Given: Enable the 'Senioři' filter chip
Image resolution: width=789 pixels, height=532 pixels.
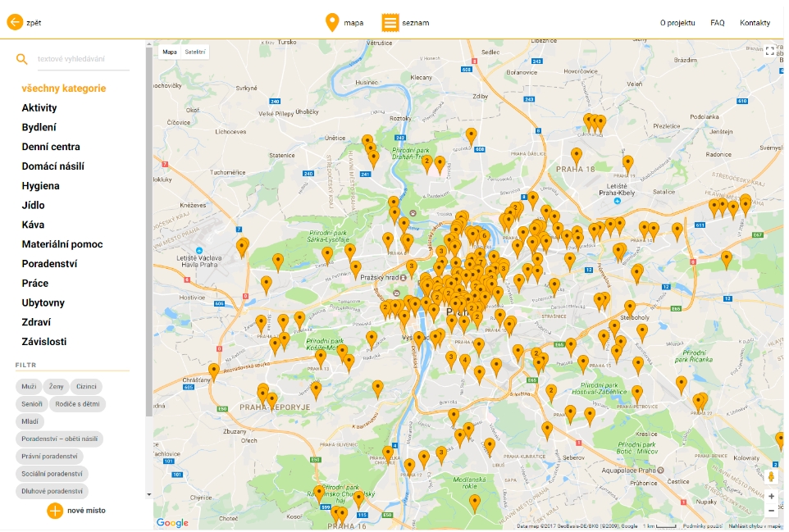Looking at the screenshot, I should (32, 404).
